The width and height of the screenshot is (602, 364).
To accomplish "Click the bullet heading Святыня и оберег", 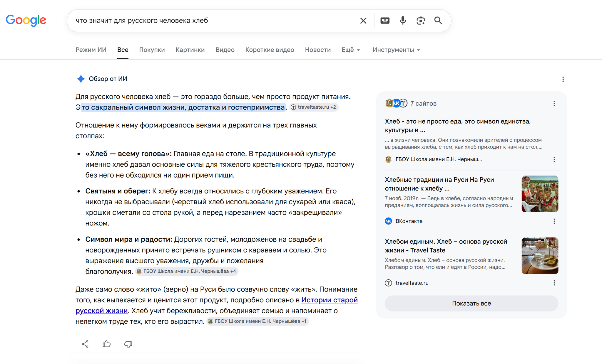I will coord(118,191).
